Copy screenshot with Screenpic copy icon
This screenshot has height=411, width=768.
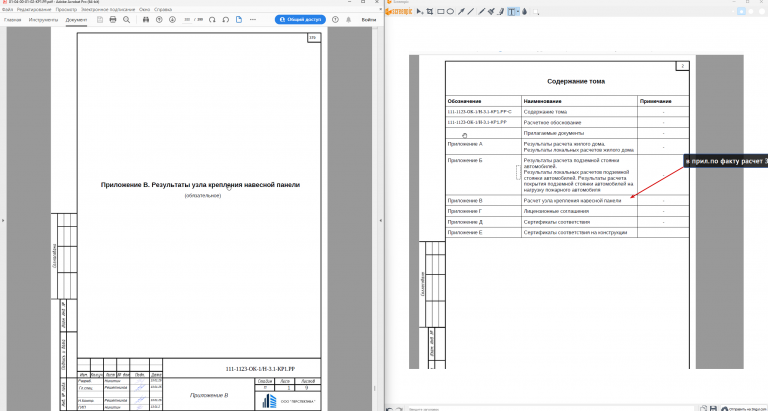703,408
